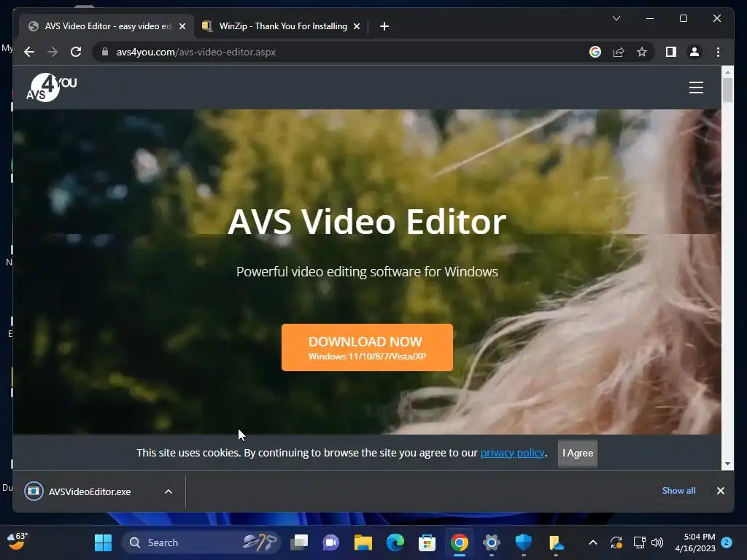This screenshot has height=560, width=747.
Task: Open Chrome three-dot menu
Action: (x=718, y=52)
